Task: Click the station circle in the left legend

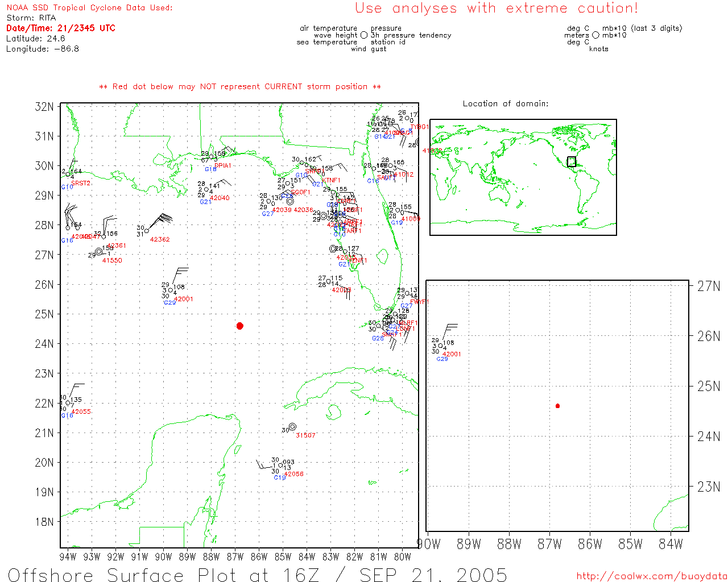Action: click(364, 35)
